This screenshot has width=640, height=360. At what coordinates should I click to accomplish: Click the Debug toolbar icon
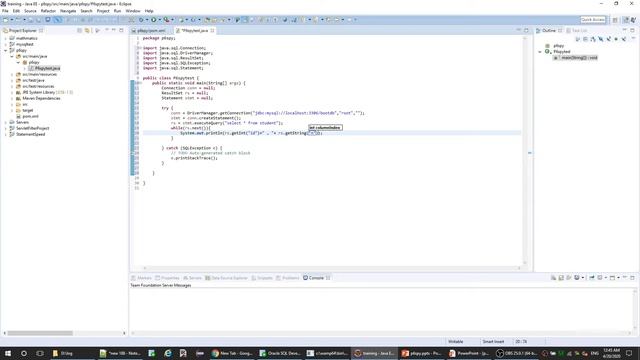(141, 20)
